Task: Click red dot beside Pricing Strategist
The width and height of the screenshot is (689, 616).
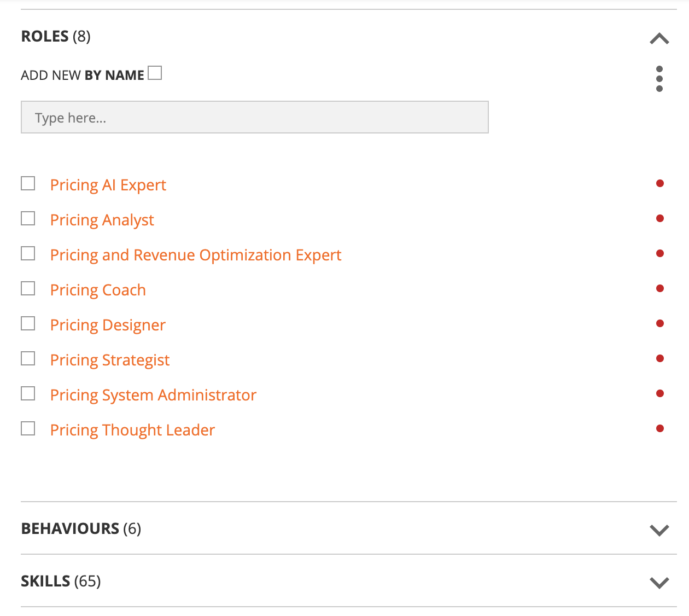Action: (660, 358)
